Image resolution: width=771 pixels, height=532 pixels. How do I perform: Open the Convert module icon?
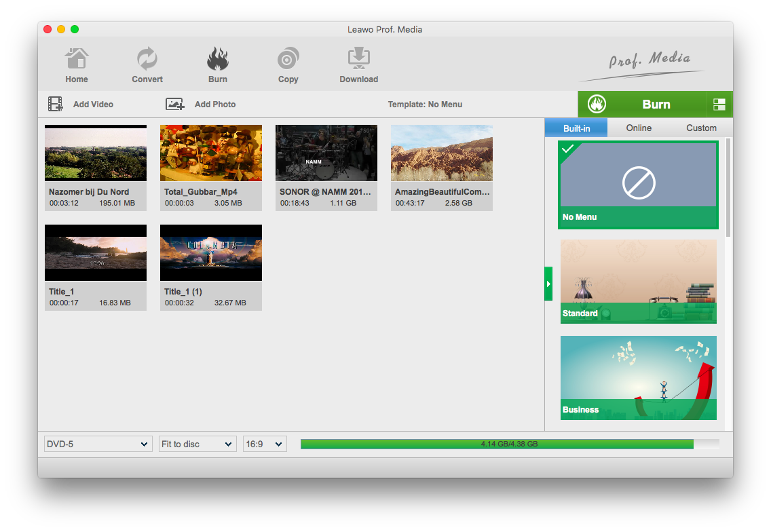tap(147, 60)
